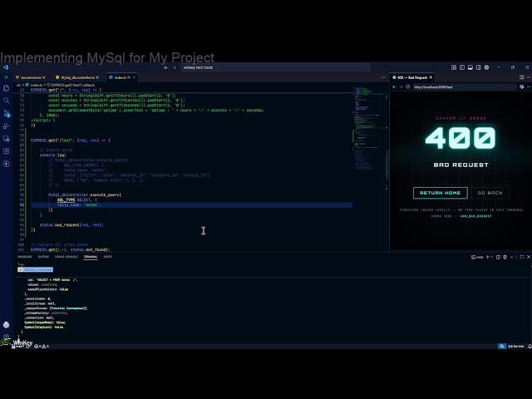Screen dimensions: 532x399
Task: Click the index.ts breadcrumb segment
Action: [34, 85]
